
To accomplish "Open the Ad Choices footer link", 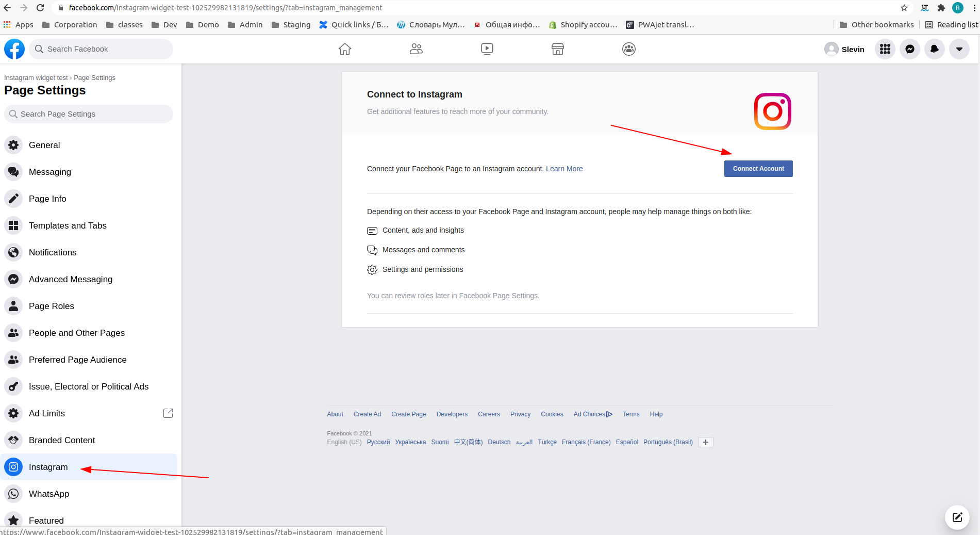I will pyautogui.click(x=593, y=414).
